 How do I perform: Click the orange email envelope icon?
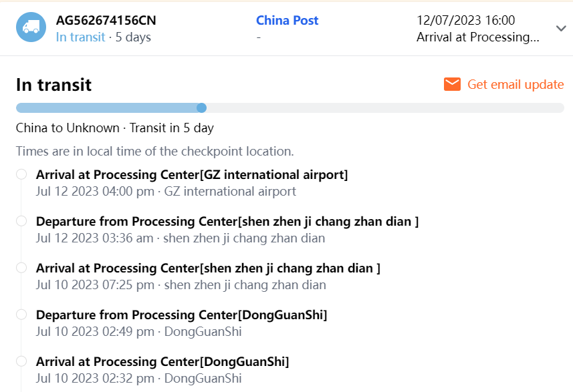point(453,84)
